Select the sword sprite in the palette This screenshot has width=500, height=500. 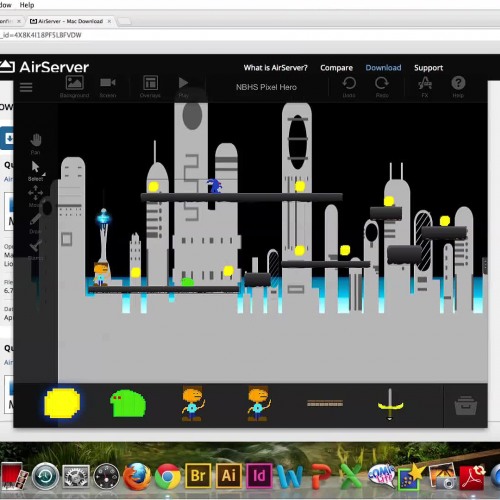[390, 404]
